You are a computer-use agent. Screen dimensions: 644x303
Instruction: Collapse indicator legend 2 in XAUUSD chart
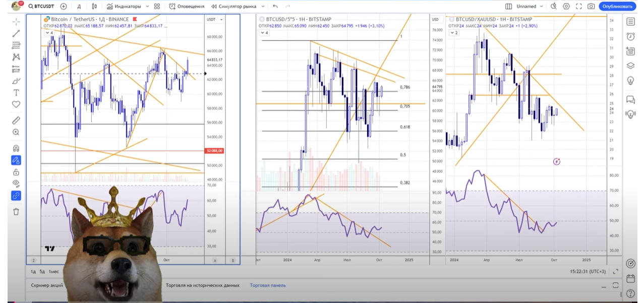point(453,33)
